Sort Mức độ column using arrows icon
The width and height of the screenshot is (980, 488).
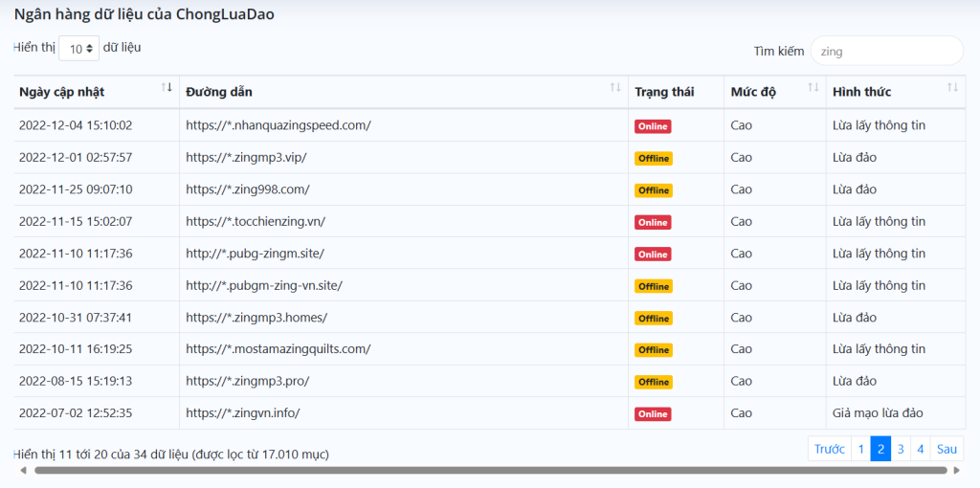[813, 87]
